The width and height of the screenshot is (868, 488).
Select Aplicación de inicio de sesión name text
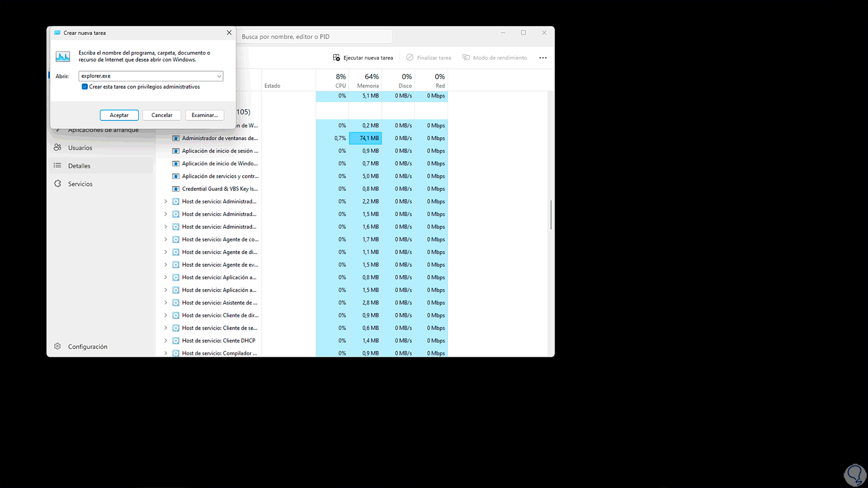[220, 151]
